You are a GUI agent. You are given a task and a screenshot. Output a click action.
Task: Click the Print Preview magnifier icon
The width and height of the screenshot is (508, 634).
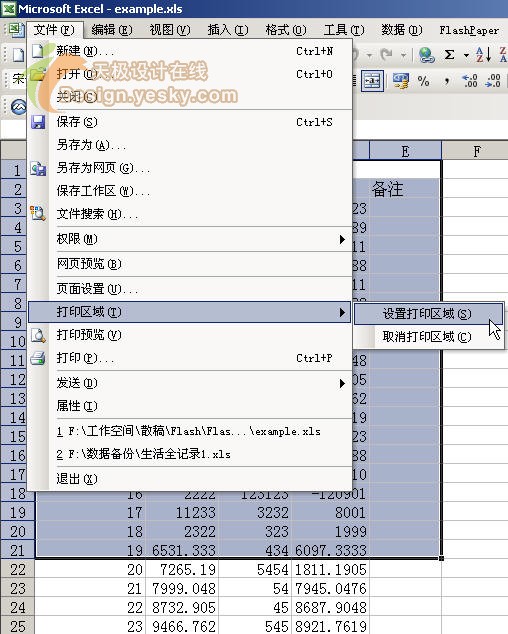[x=38, y=335]
